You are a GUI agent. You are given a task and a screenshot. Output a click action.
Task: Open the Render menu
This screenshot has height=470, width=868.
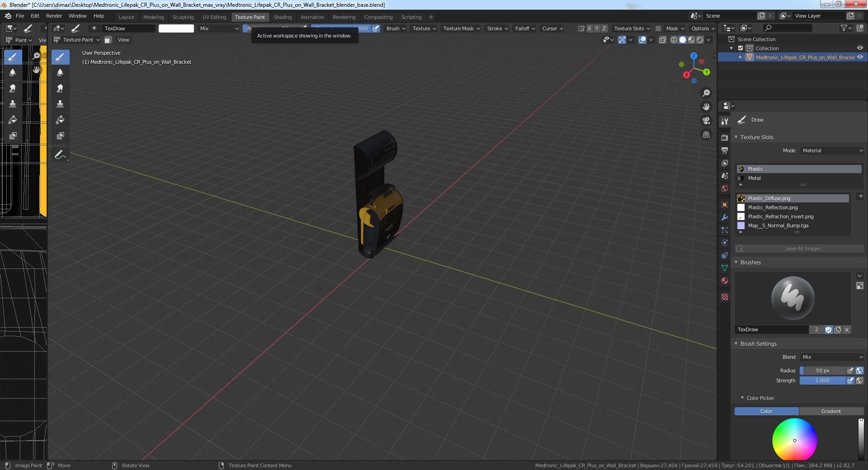[x=54, y=16]
